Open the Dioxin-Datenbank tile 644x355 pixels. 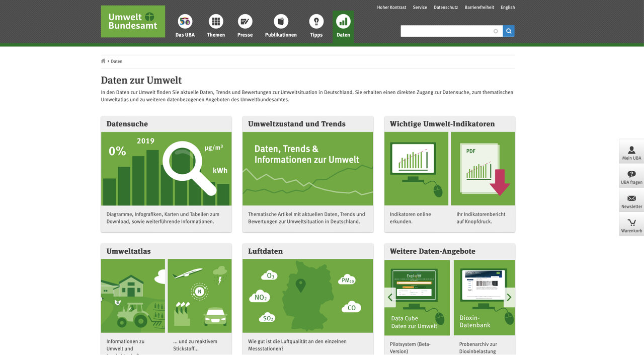point(485,298)
